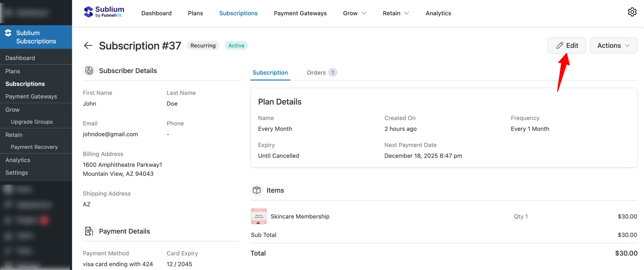Screen dimensions: 644x270
Task: Select Subscriptions in the sidebar
Action: point(25,84)
